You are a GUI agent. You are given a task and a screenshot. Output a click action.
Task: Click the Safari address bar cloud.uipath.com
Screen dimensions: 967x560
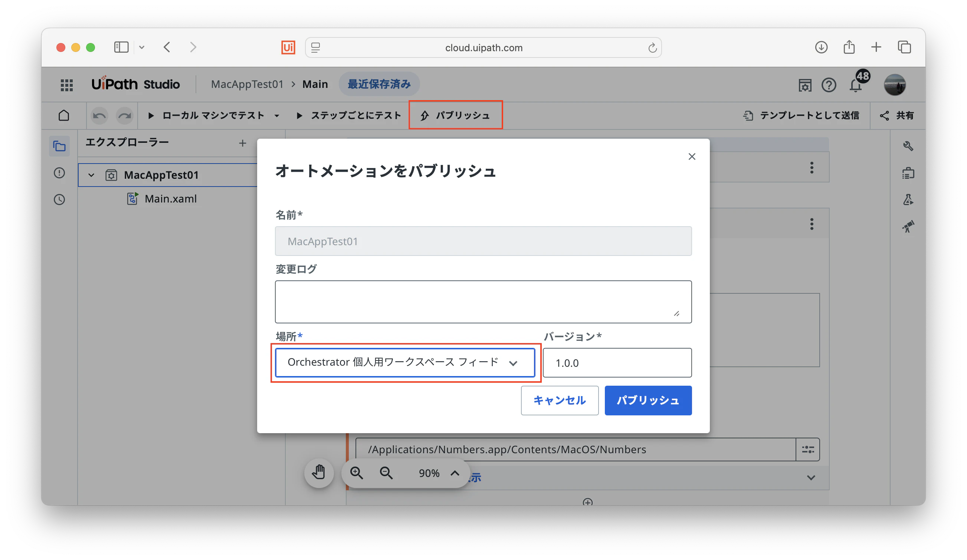click(x=483, y=47)
